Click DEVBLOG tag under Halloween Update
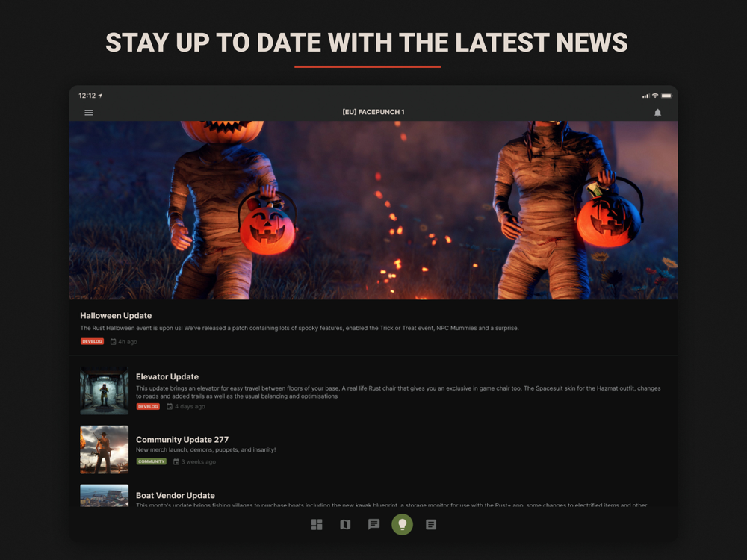Image resolution: width=747 pixels, height=560 pixels. pos(92,341)
